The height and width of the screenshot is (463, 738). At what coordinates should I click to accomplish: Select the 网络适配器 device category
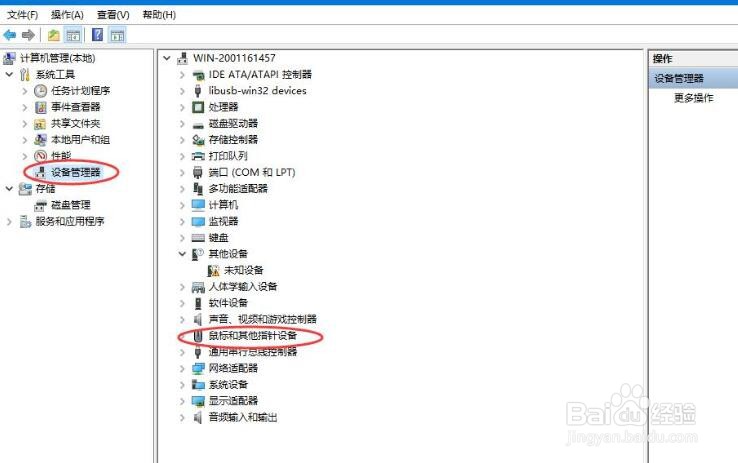point(233,368)
